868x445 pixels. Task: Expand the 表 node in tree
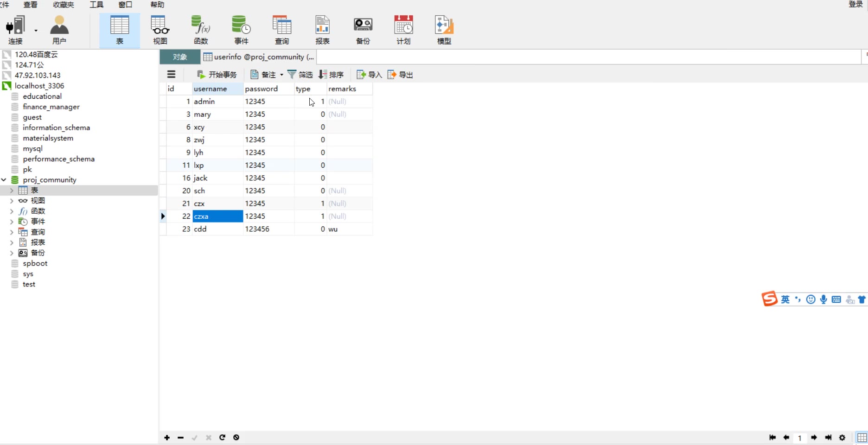pyautogui.click(x=12, y=191)
